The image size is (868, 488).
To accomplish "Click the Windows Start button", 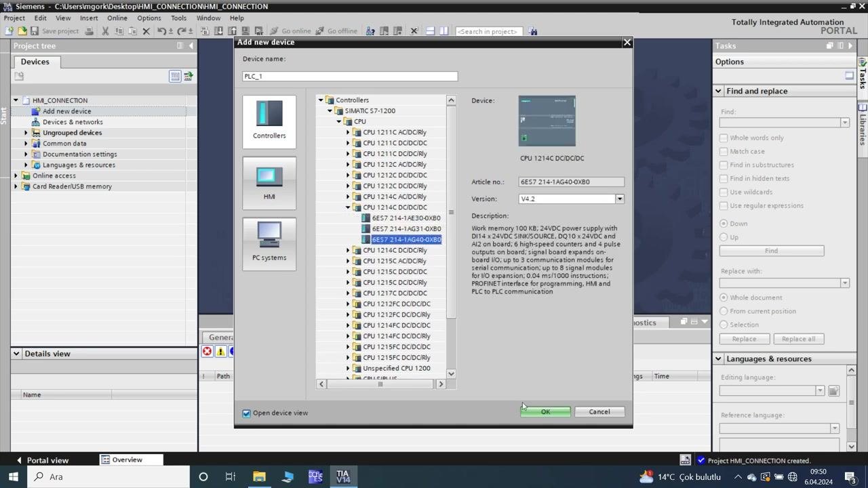I will (13, 476).
